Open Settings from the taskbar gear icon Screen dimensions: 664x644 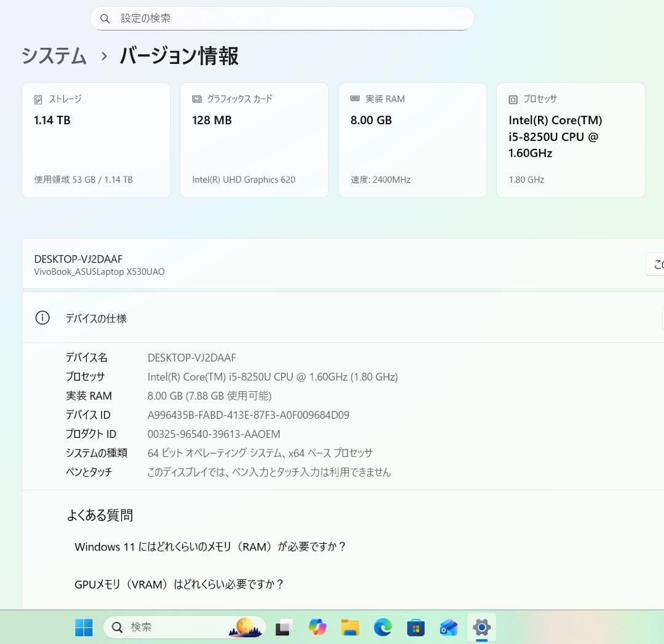click(481, 627)
